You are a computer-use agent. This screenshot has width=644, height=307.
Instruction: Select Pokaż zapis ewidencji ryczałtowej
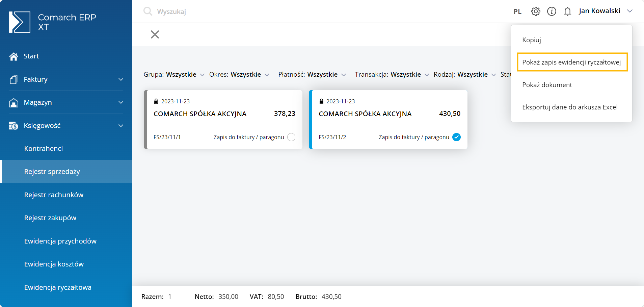(572, 62)
